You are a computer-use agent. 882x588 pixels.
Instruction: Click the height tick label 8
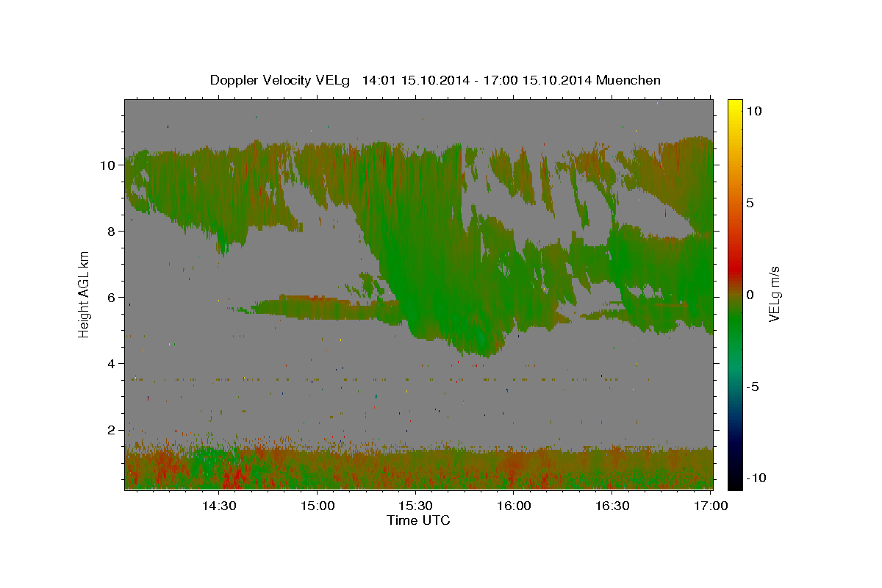coord(111,232)
